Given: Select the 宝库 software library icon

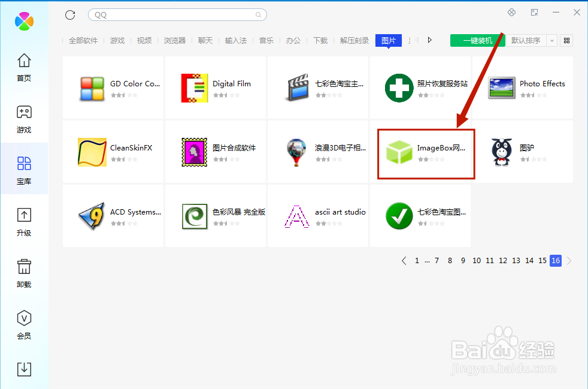Looking at the screenshot, I should pyautogui.click(x=24, y=164).
